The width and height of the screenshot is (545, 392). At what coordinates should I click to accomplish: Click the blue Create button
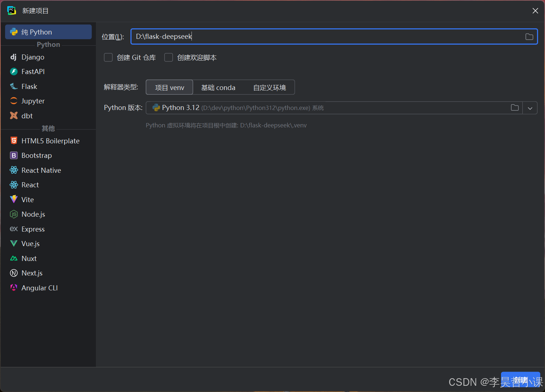[x=520, y=380]
